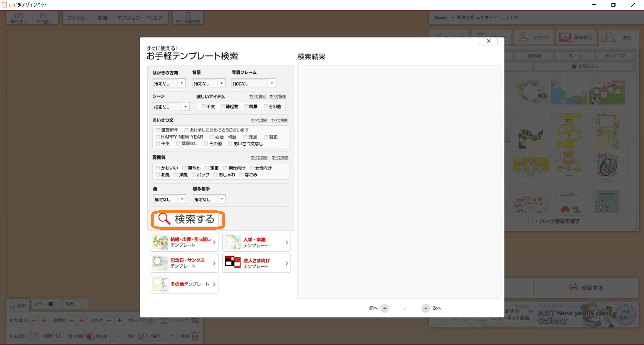644x345 pixels.
Task: Click the 最前面へ layer order icon
Action: [x=90, y=336]
